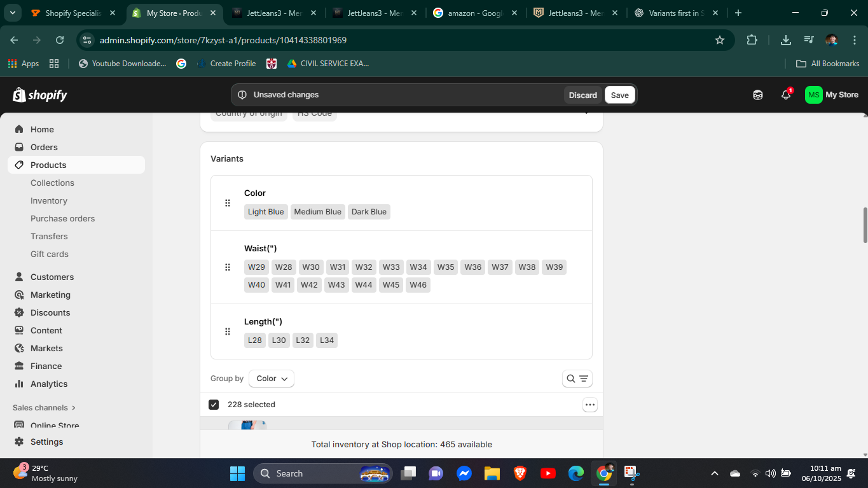This screenshot has height=488, width=868.
Task: Open Collections under Products
Action: 52,183
